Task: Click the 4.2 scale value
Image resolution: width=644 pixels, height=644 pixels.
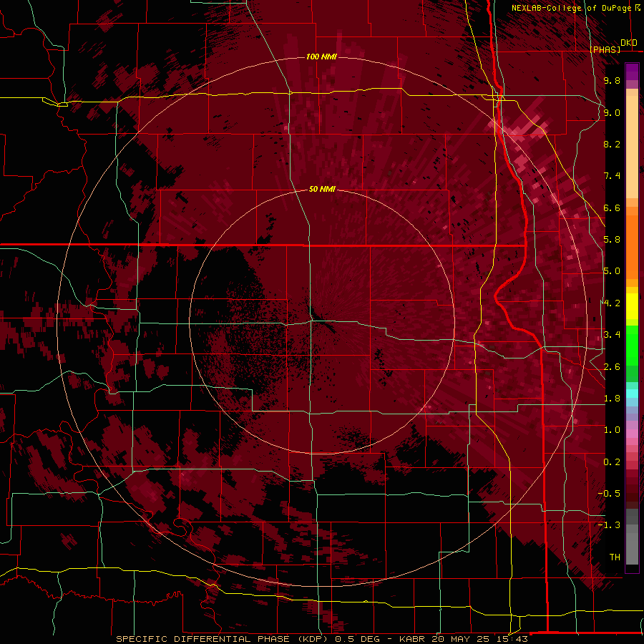Action: [612, 303]
